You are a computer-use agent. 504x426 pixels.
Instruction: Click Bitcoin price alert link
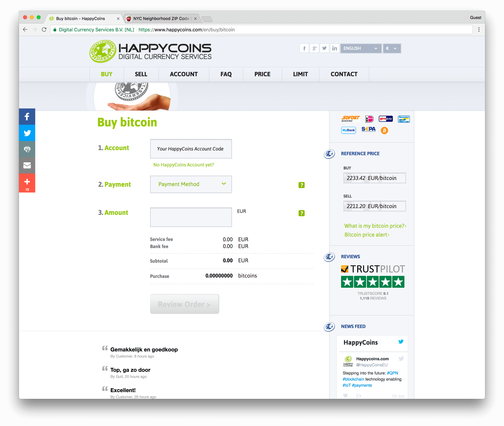pos(367,235)
